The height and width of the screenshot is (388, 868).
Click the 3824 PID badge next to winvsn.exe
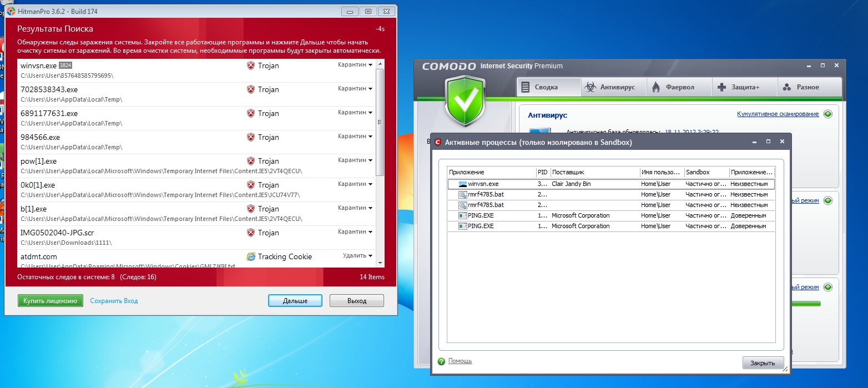point(65,65)
